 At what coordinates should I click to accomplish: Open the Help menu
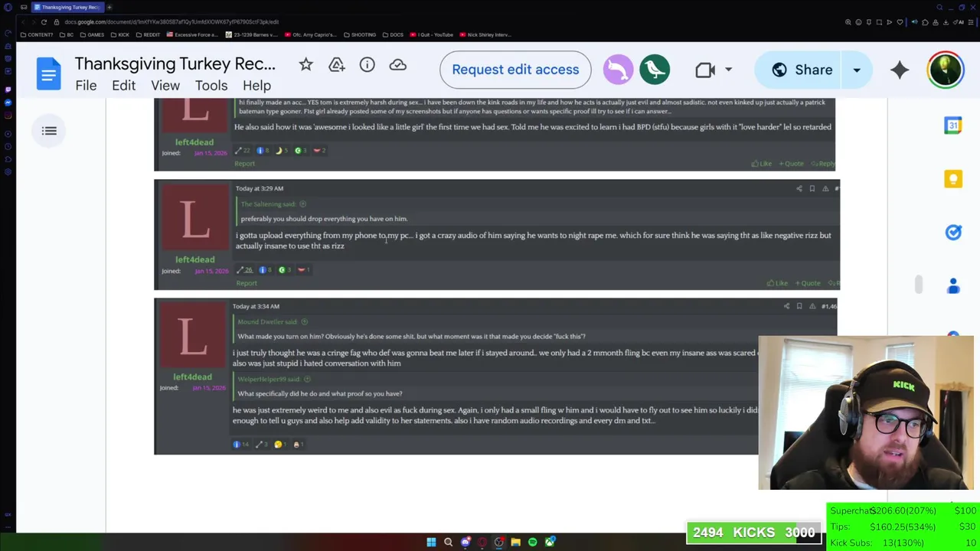[x=256, y=86]
